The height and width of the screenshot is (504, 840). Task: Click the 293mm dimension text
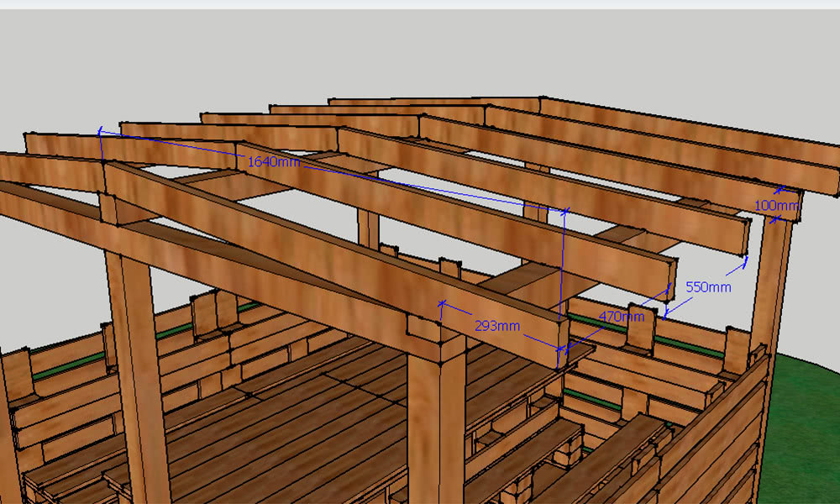click(x=496, y=325)
